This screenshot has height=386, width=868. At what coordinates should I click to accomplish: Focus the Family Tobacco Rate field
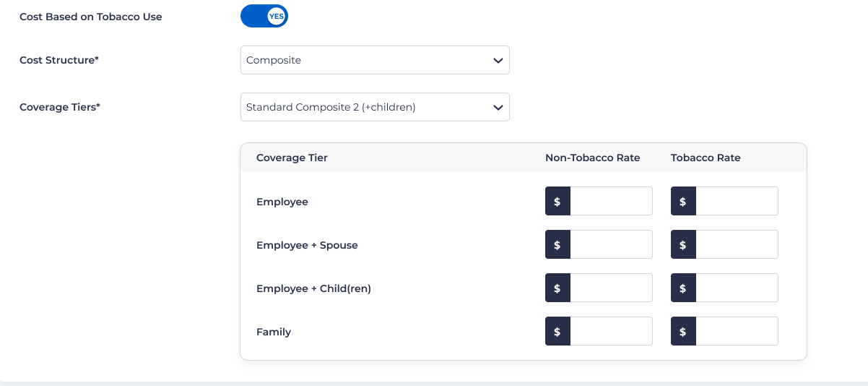click(737, 332)
